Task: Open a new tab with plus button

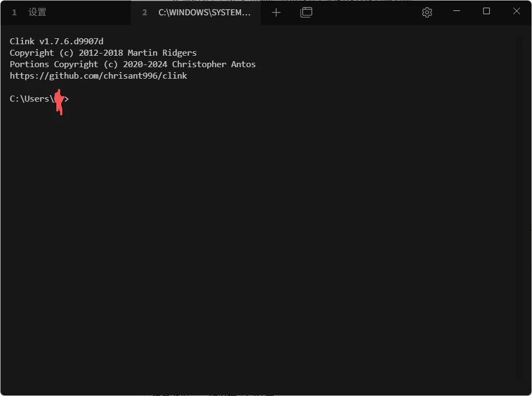Action: [x=276, y=12]
